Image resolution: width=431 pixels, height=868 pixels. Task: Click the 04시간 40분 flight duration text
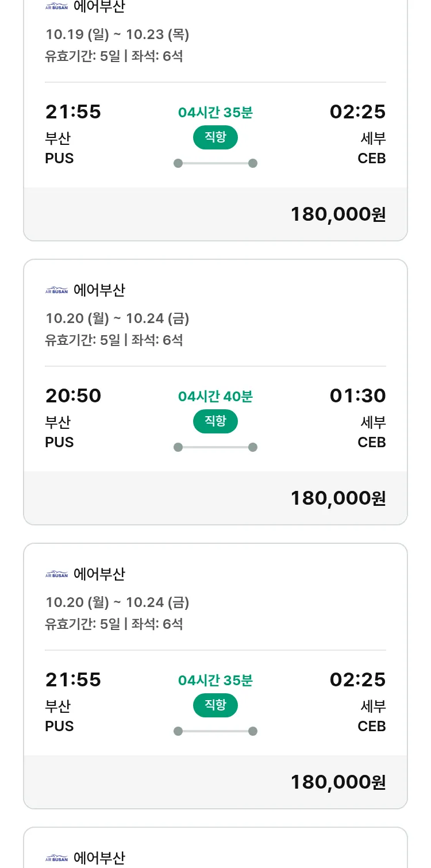(215, 396)
